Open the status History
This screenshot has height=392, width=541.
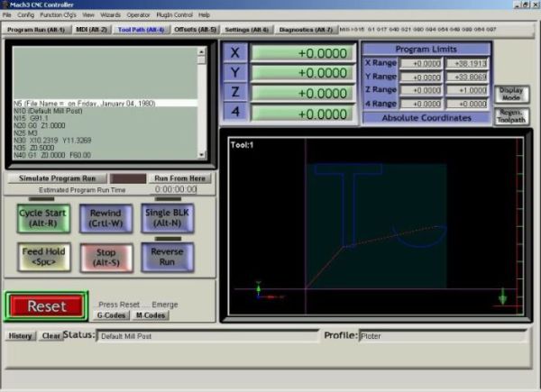click(21, 336)
